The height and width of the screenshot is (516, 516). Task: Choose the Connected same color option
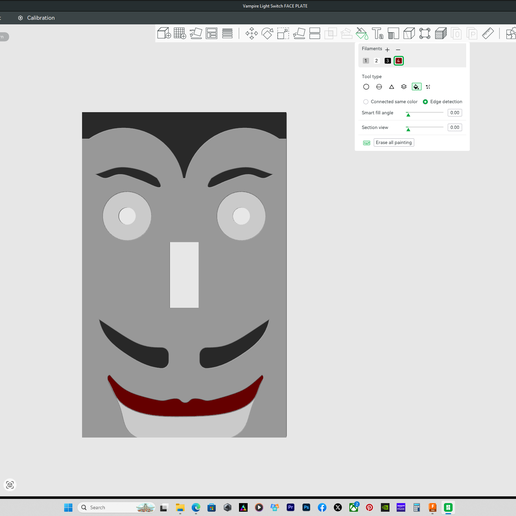390,102
